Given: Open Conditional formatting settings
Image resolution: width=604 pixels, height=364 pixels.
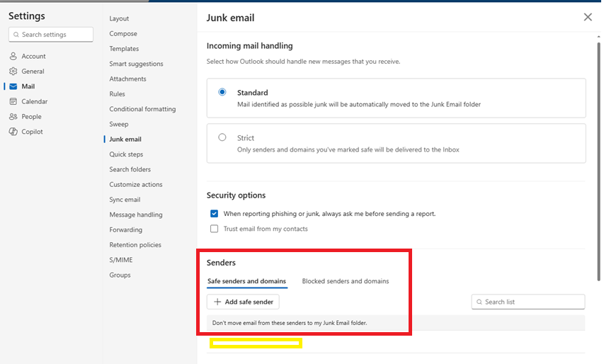Looking at the screenshot, I should (x=142, y=109).
